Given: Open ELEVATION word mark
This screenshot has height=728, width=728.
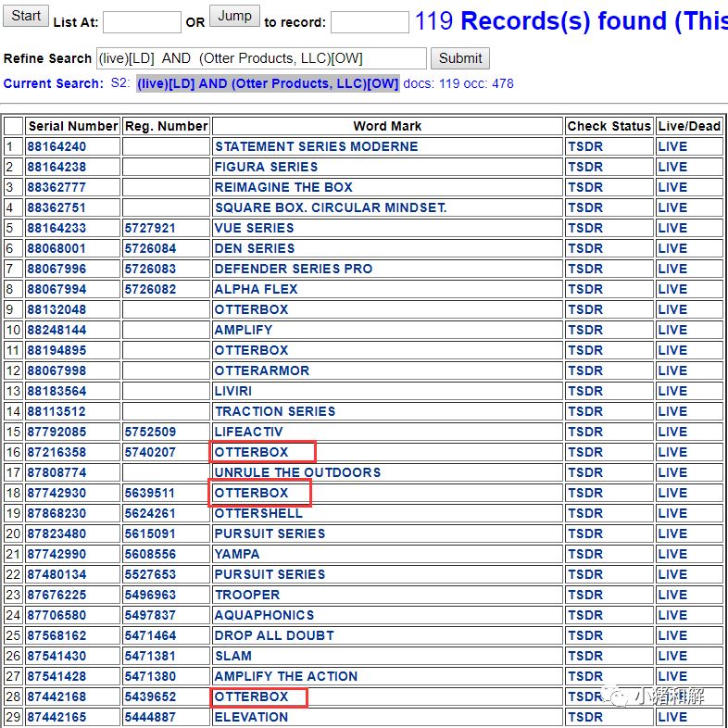Looking at the screenshot, I should pos(251,717).
